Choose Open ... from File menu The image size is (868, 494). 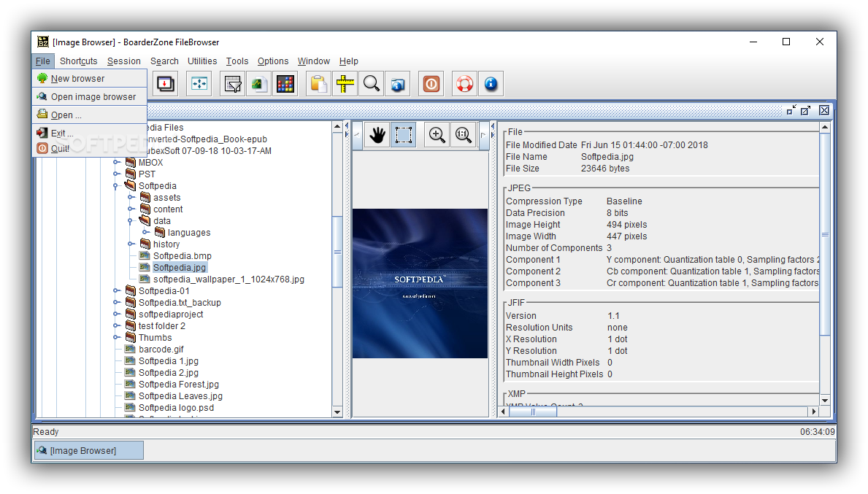[x=90, y=115]
